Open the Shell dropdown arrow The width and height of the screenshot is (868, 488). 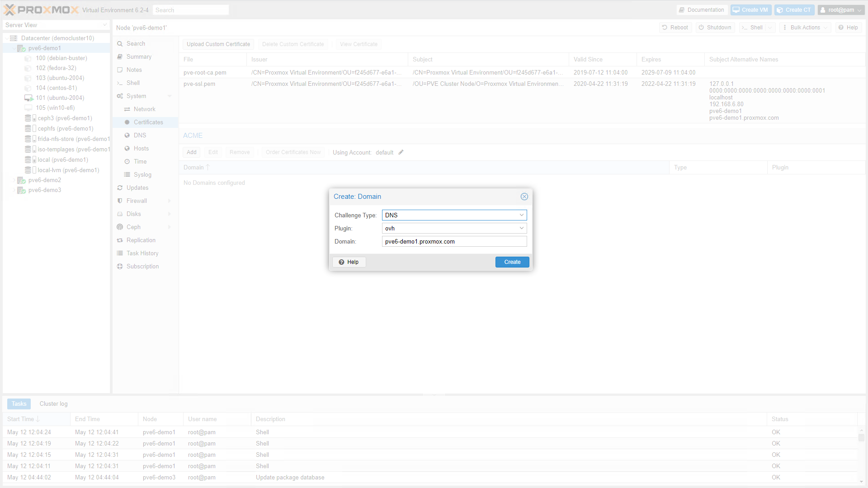(770, 28)
